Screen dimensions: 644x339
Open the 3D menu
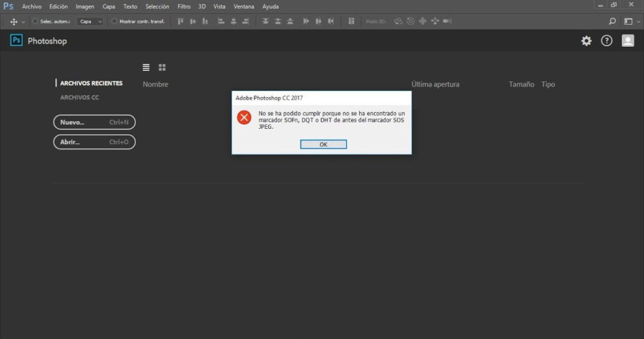(x=202, y=7)
